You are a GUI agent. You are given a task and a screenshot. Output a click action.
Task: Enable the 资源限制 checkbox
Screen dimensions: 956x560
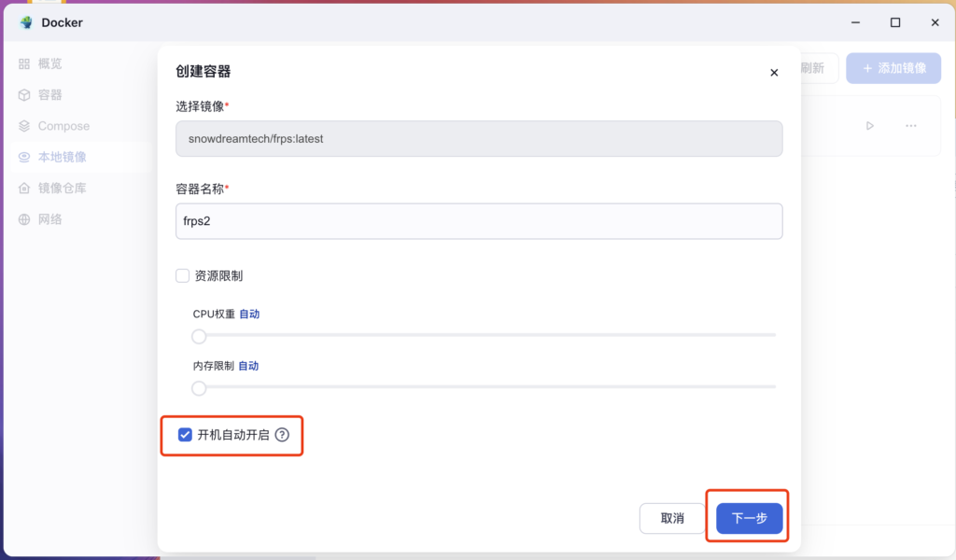[x=182, y=276]
